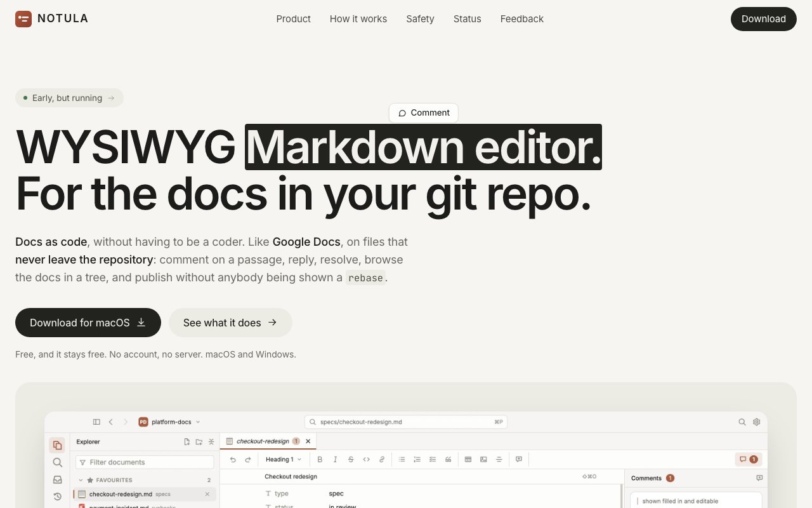Toggle the sidebar panel icon in the app preview
The image size is (812, 508).
click(x=96, y=422)
